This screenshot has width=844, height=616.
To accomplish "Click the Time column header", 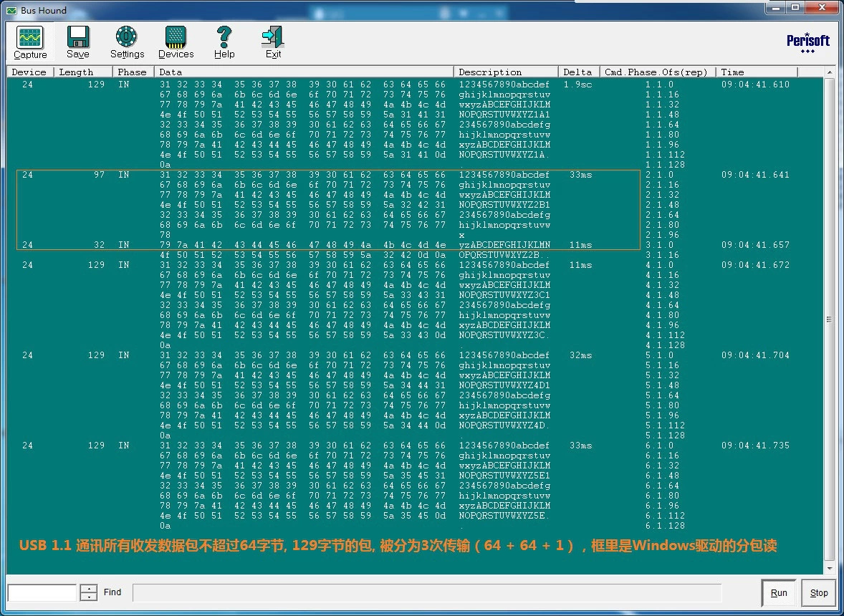I will [757, 72].
